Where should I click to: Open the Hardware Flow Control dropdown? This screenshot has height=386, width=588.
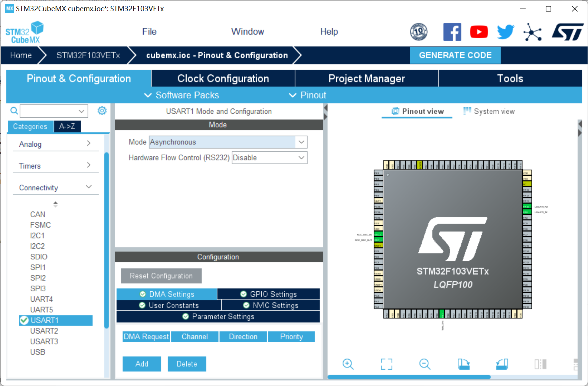(x=269, y=158)
